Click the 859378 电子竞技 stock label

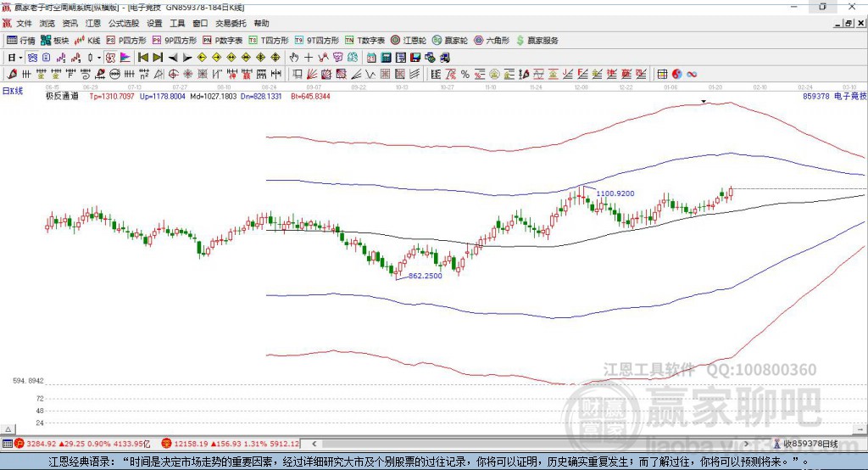click(x=835, y=97)
